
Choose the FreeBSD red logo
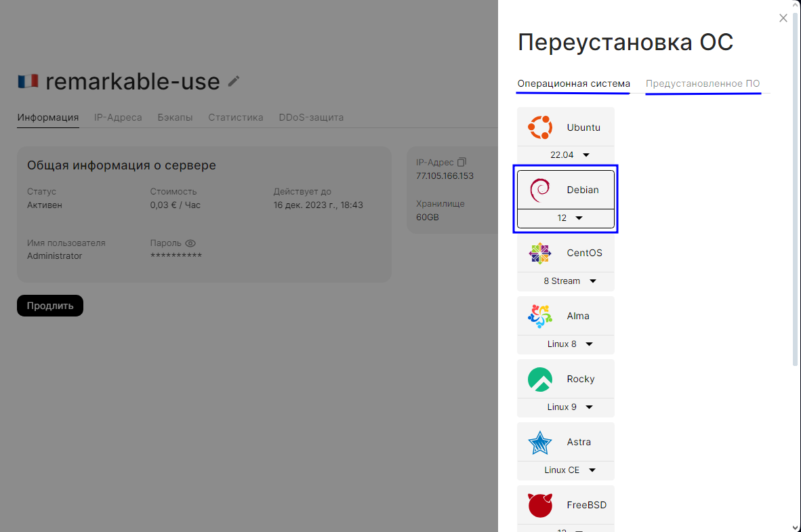click(540, 505)
